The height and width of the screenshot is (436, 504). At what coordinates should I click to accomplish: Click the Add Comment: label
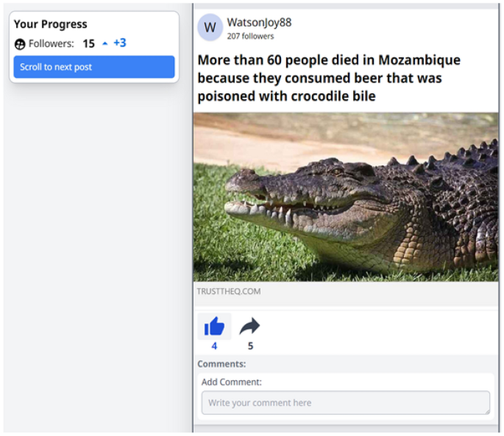pyautogui.click(x=232, y=382)
